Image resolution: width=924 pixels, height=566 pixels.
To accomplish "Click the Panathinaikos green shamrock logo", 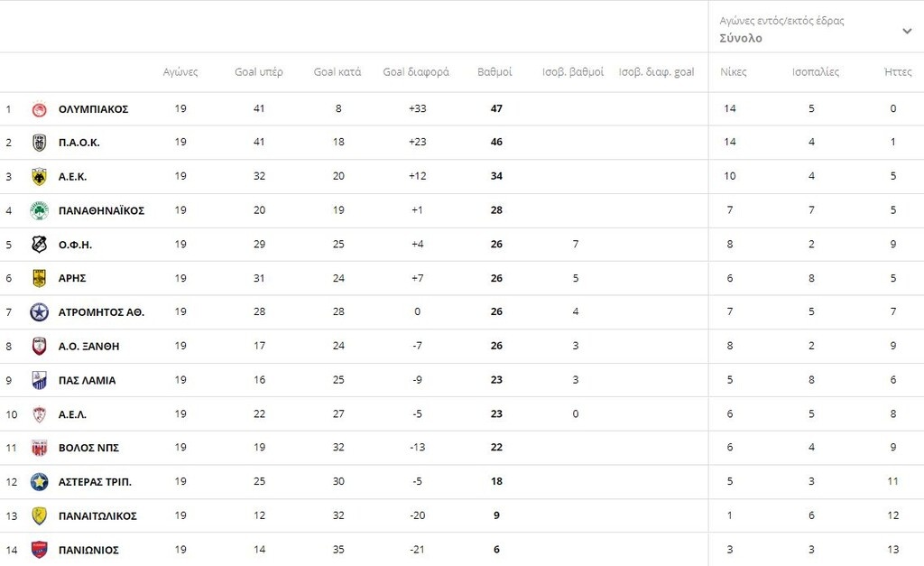I will point(40,210).
